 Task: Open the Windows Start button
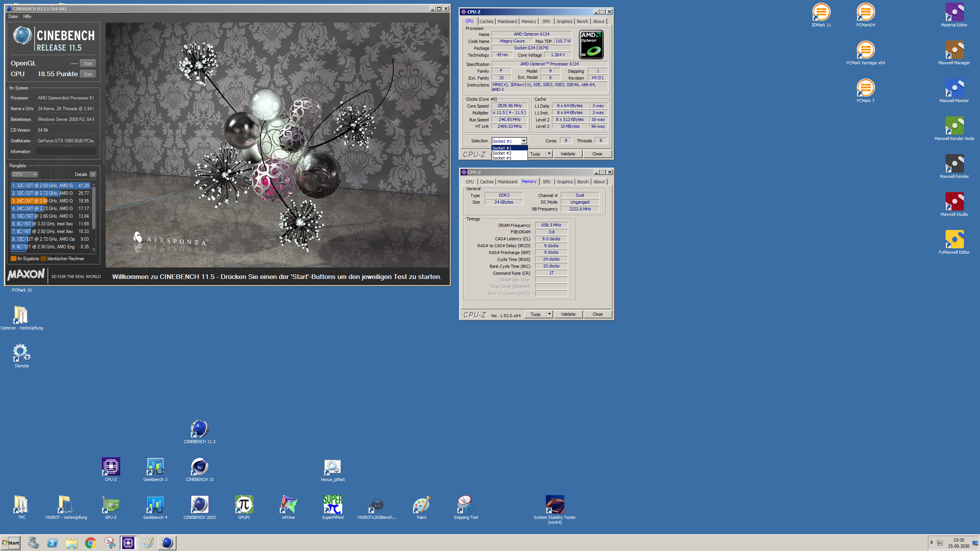coord(11,543)
